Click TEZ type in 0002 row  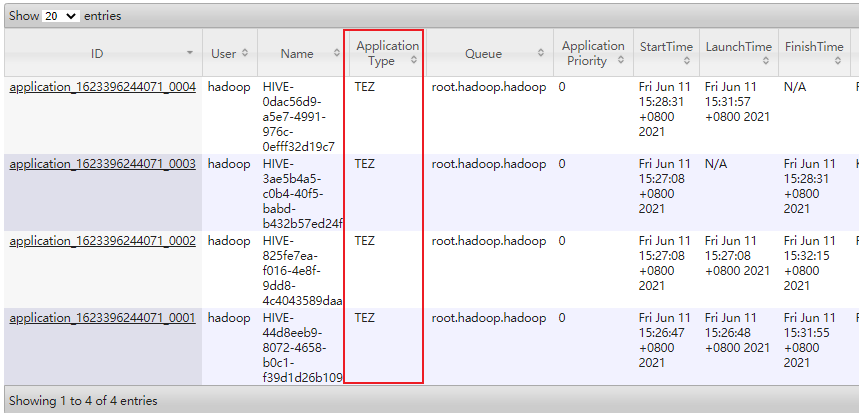tap(365, 241)
